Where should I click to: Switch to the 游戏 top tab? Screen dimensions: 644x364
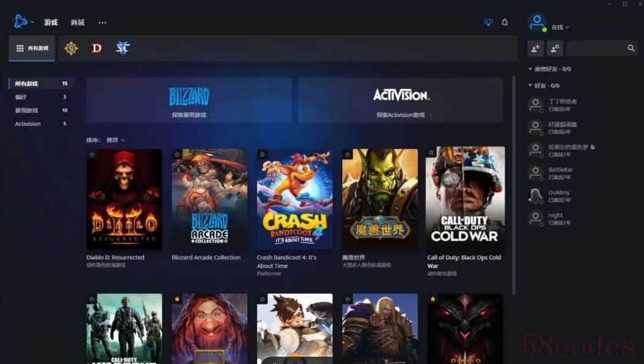[x=51, y=23]
